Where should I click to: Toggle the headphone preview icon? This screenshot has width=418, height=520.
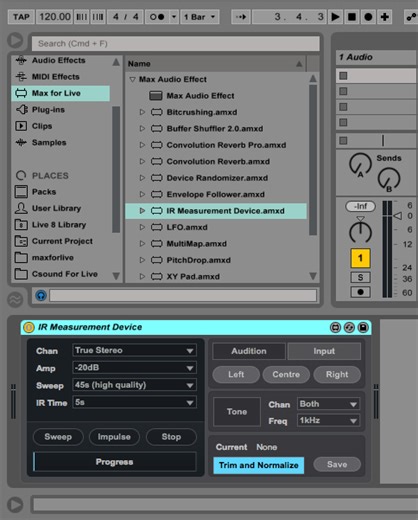point(41,295)
